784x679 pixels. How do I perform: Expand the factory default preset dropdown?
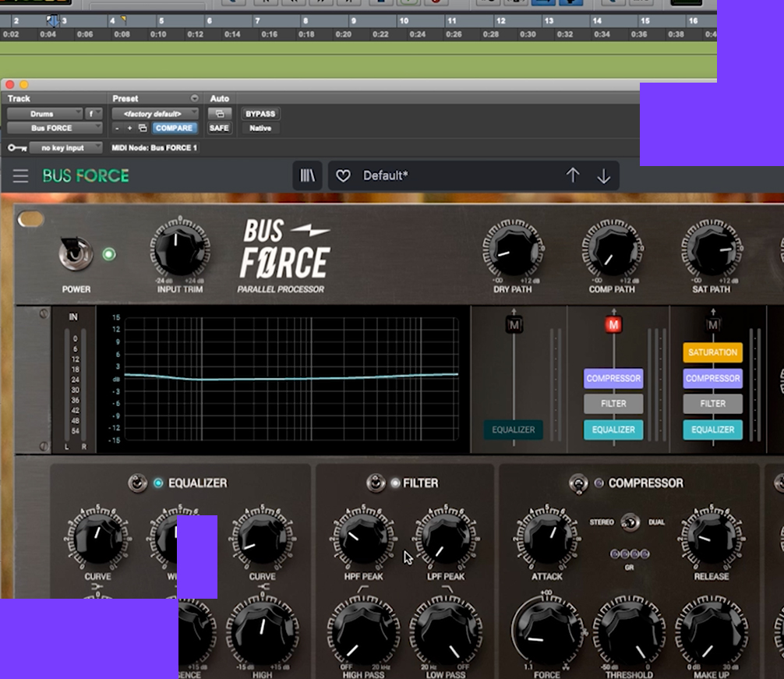155,114
